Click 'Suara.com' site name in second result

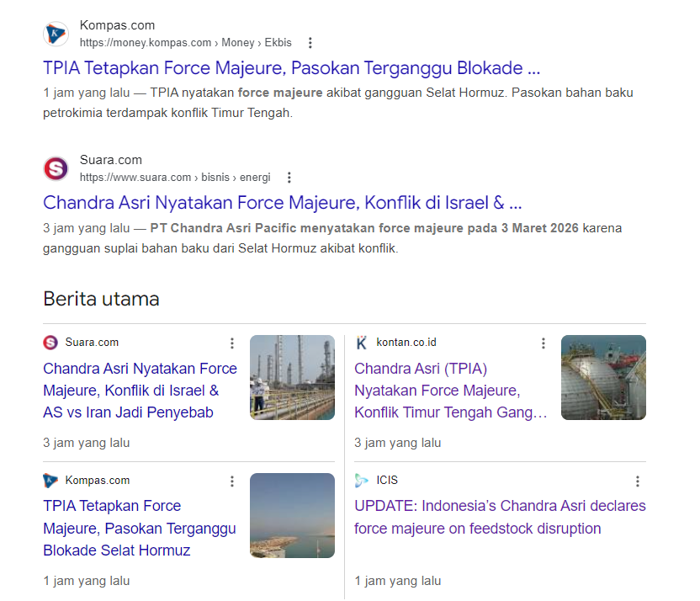111,160
